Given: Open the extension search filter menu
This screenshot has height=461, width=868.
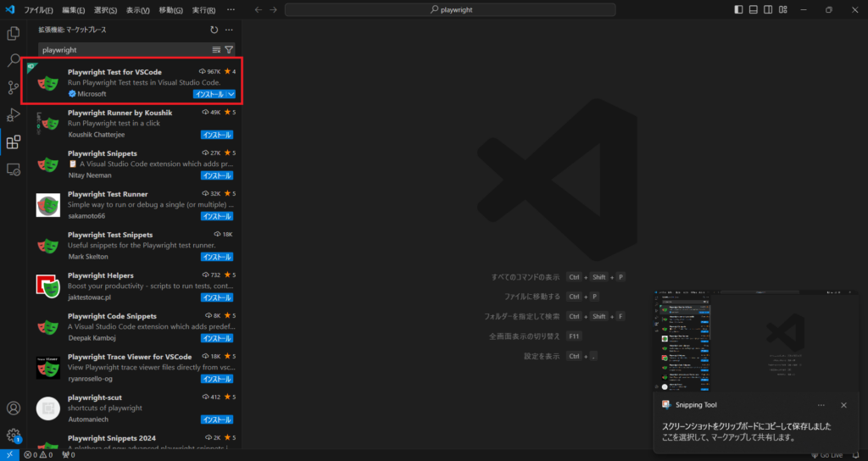Looking at the screenshot, I should coord(229,50).
